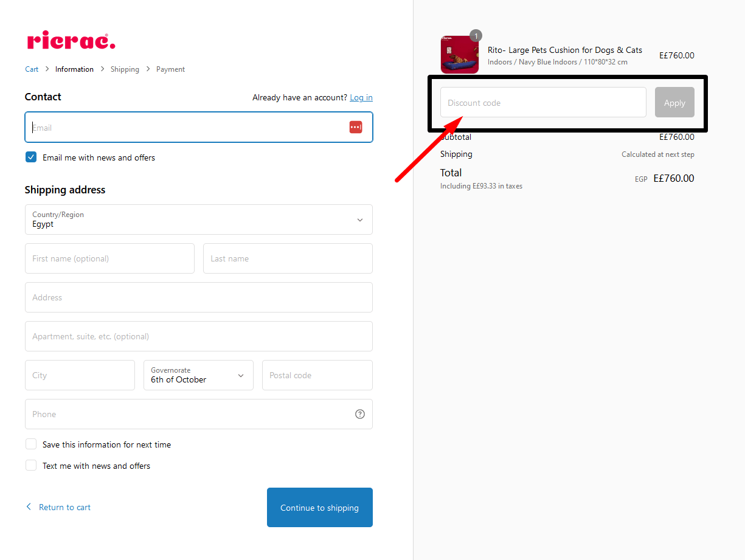Click the Governorate dropdown chevron

[241, 375]
